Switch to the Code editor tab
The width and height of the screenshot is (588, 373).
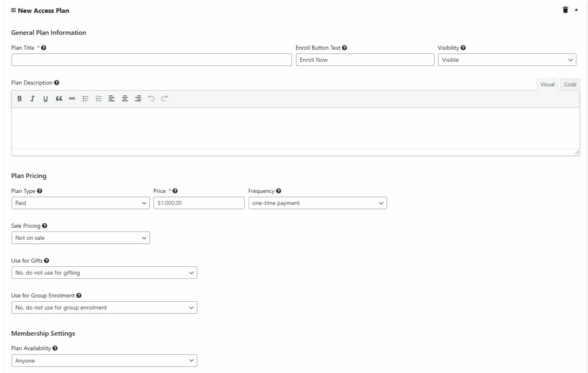[x=570, y=84]
